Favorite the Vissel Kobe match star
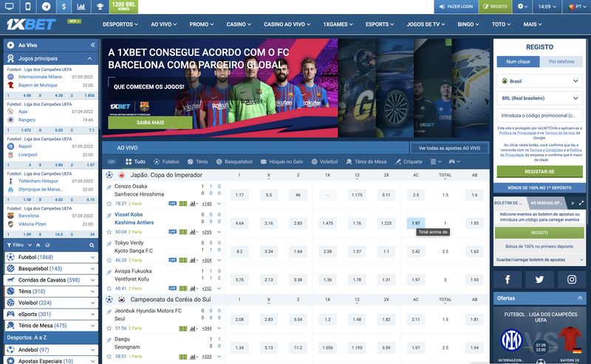Screen dimensions: 591x364 pyautogui.click(x=109, y=232)
